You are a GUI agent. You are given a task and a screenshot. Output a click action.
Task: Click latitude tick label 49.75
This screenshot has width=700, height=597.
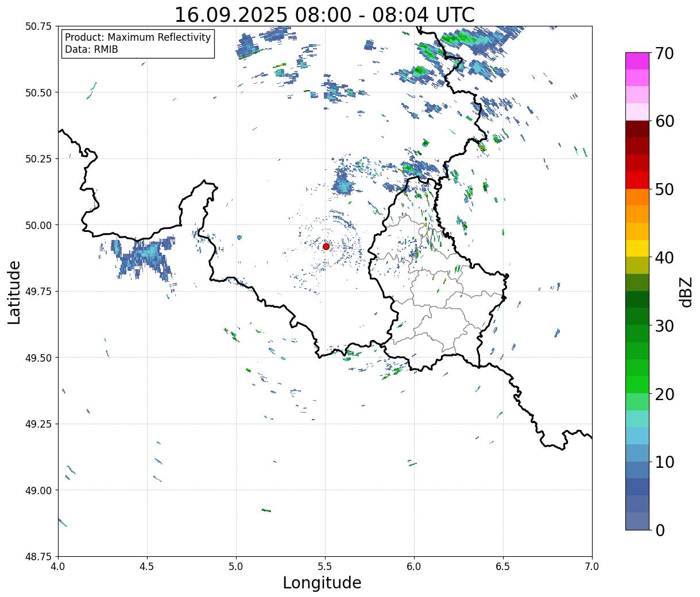click(x=38, y=292)
